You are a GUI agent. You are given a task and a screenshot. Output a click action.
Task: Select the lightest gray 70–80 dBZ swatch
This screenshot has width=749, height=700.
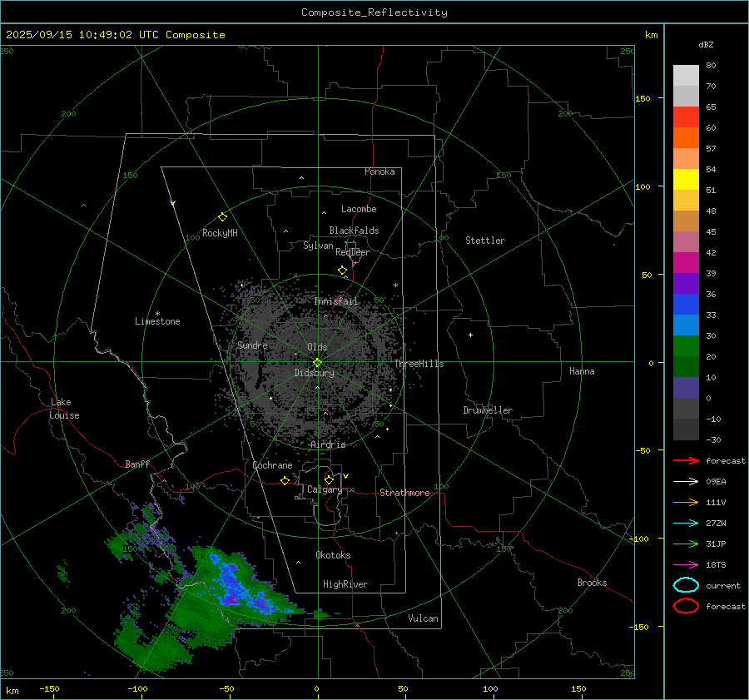pos(686,76)
